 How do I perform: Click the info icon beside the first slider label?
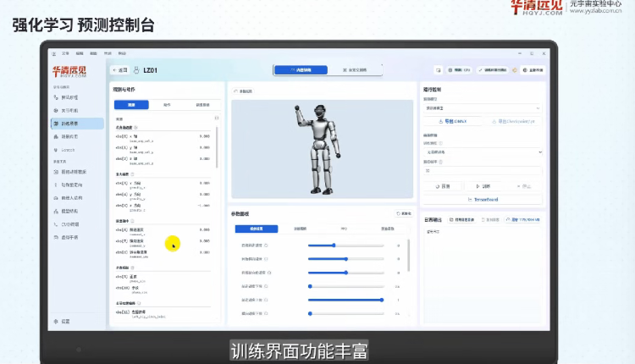pos(266,245)
